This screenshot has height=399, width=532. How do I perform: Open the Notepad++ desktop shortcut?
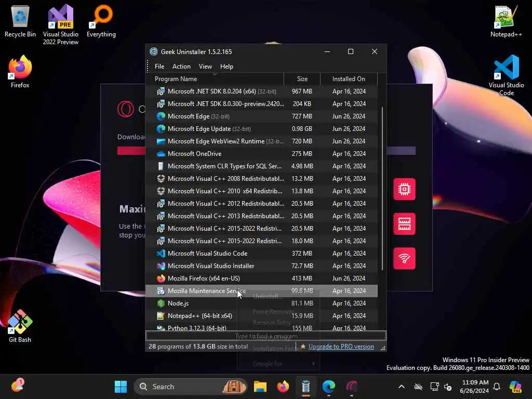pyautogui.click(x=506, y=21)
